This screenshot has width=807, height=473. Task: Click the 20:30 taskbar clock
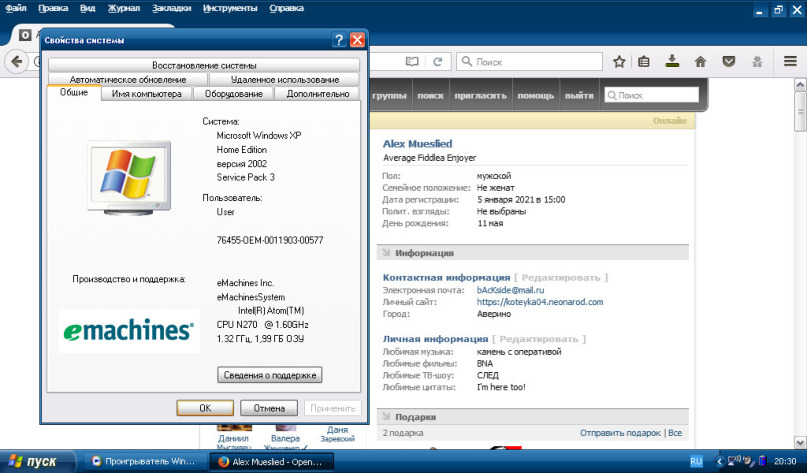(785, 461)
